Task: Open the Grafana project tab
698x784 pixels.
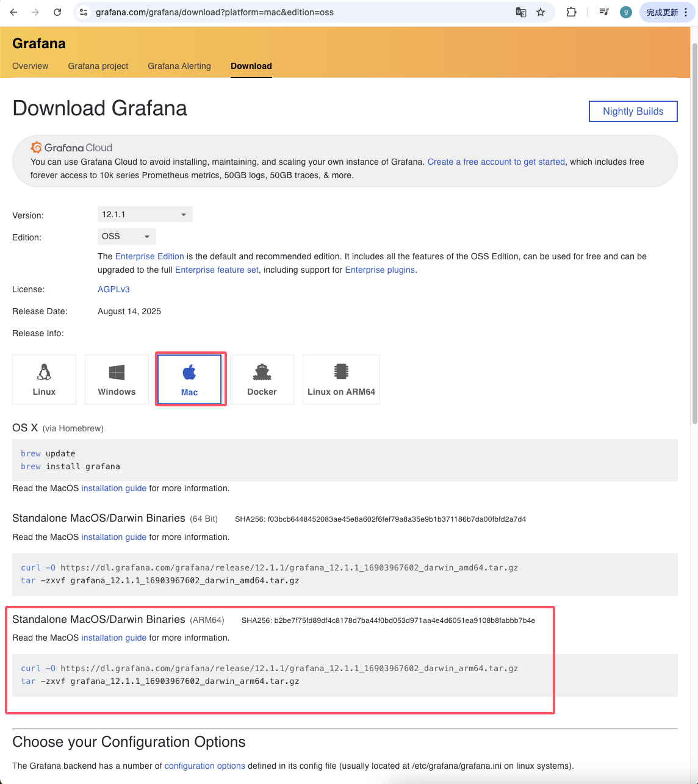Action: point(98,66)
